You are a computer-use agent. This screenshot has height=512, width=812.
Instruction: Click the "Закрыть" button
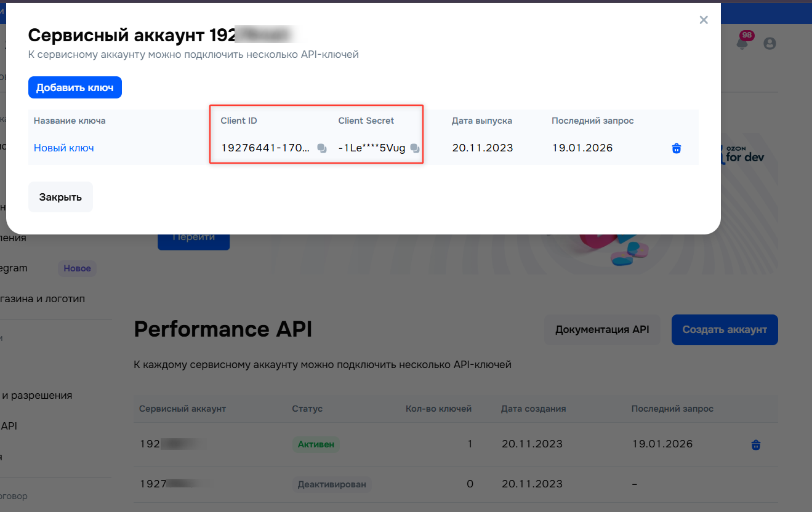point(60,197)
